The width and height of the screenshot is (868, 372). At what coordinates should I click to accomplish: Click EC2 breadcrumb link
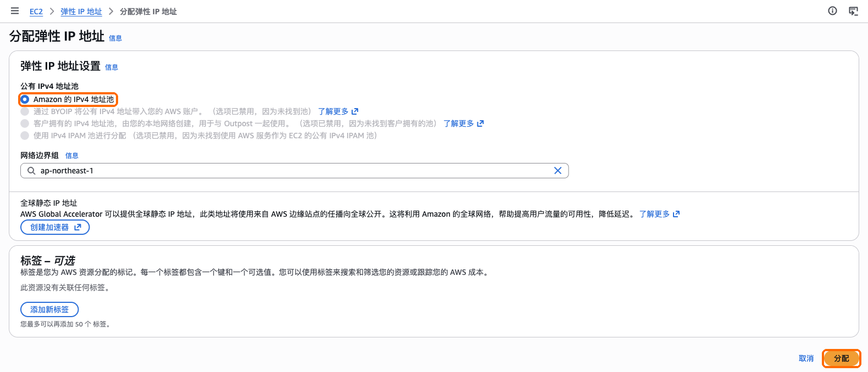tap(36, 12)
